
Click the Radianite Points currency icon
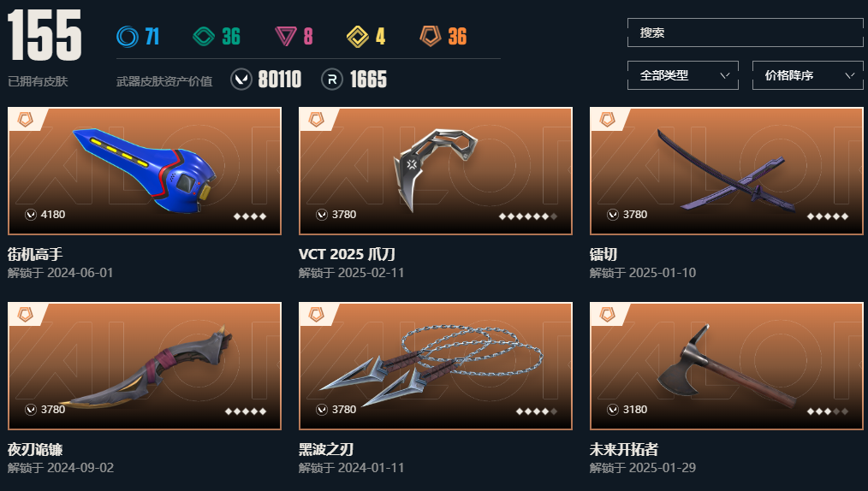pos(332,80)
